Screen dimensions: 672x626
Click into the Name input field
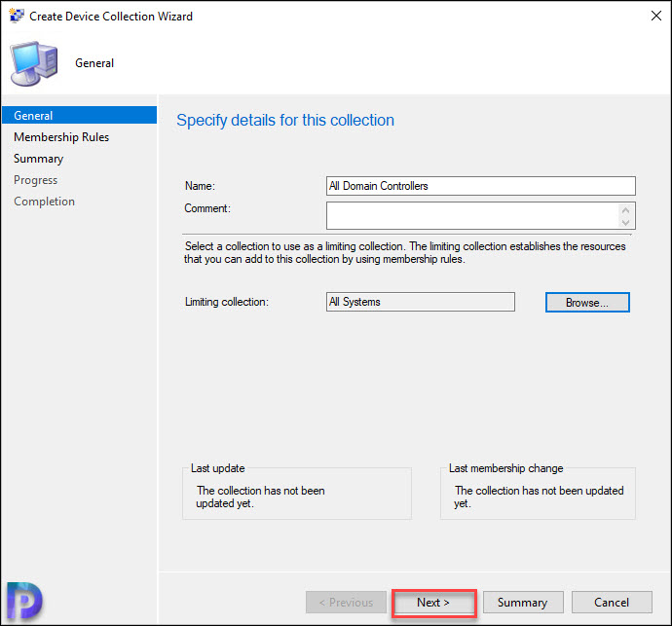[x=481, y=186]
